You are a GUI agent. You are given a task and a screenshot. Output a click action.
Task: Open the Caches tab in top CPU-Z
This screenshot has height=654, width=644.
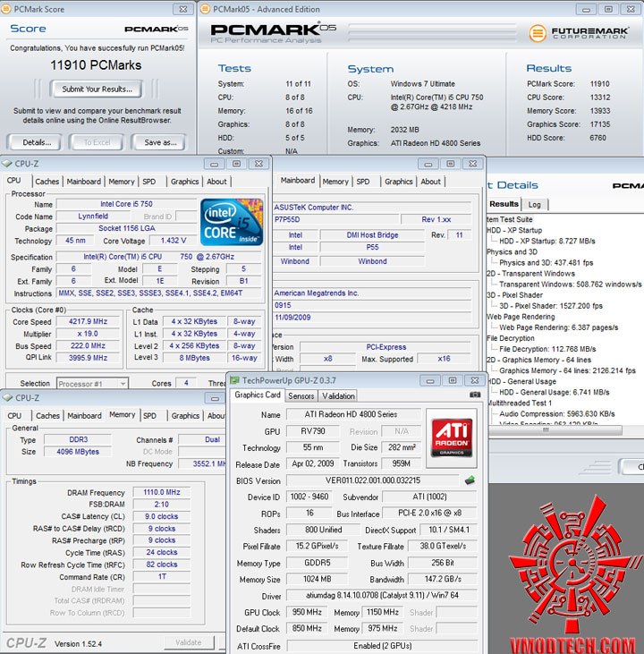(x=47, y=182)
